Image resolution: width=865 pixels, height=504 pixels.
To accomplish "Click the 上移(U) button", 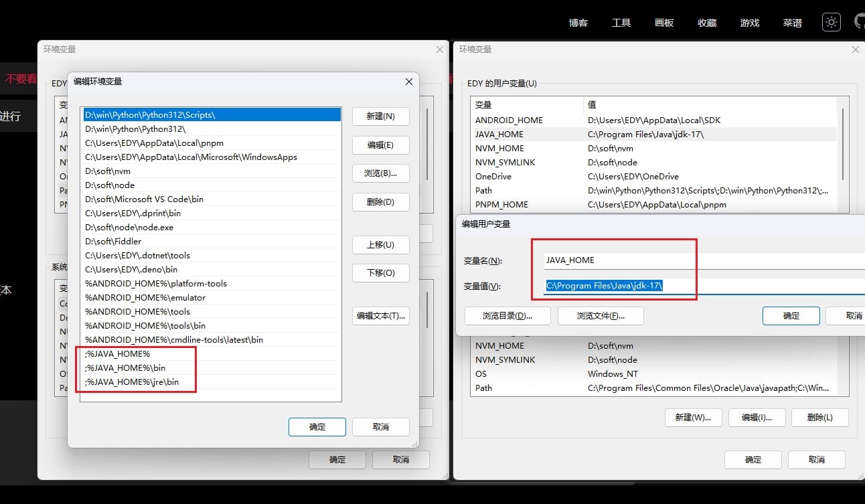I will coord(381,244).
